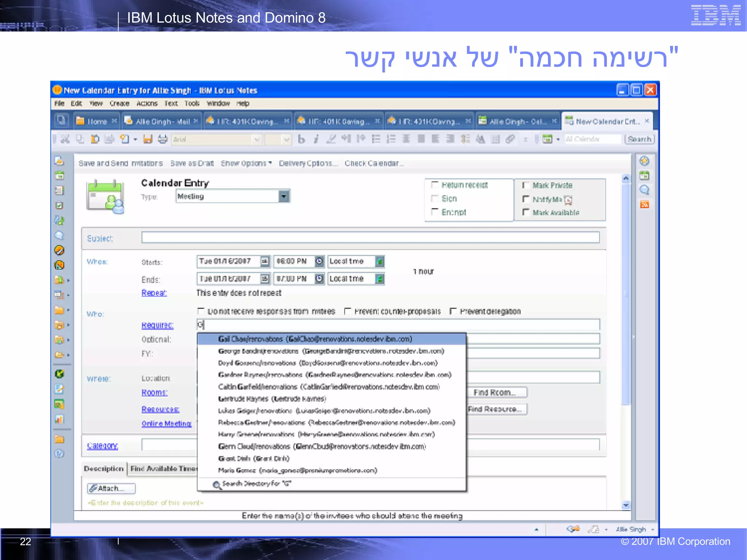Click the help bookmark icon in left bar

59,454
